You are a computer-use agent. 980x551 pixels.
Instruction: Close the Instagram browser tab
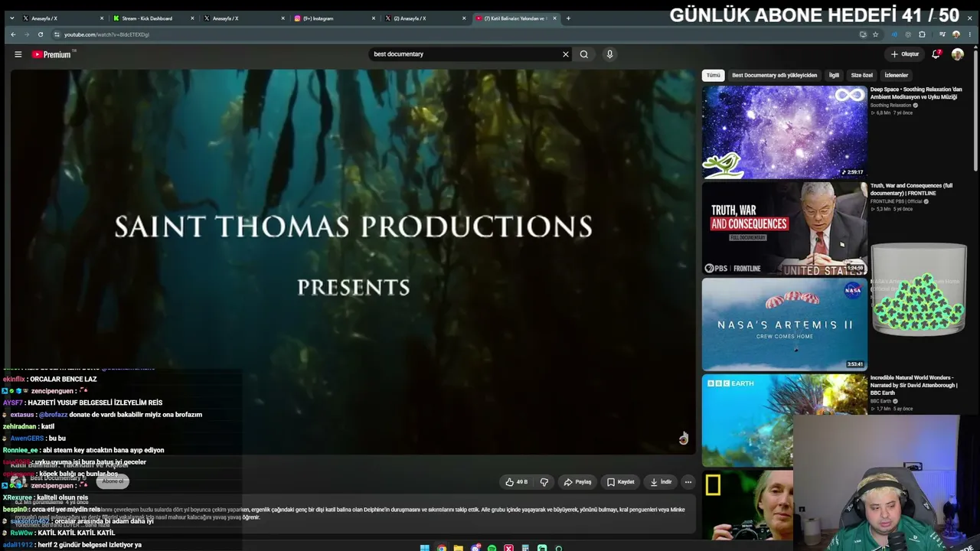(x=374, y=18)
